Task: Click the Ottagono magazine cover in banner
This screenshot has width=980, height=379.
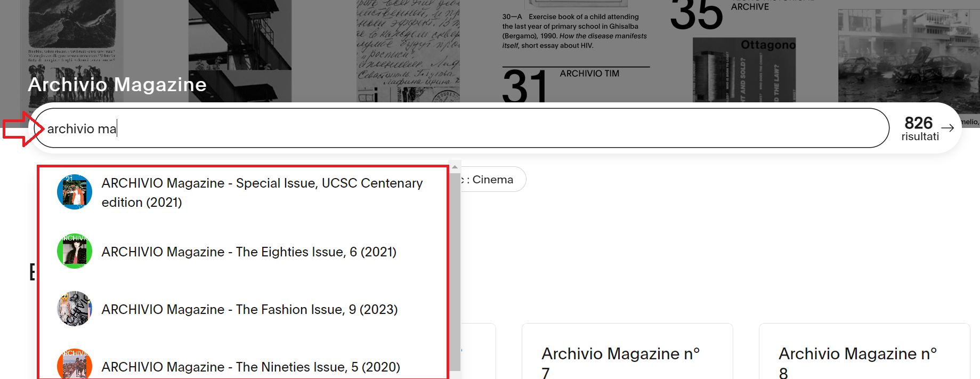Action: [744, 70]
